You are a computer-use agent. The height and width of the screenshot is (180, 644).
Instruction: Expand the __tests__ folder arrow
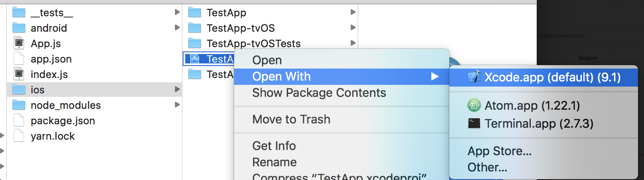[177, 12]
